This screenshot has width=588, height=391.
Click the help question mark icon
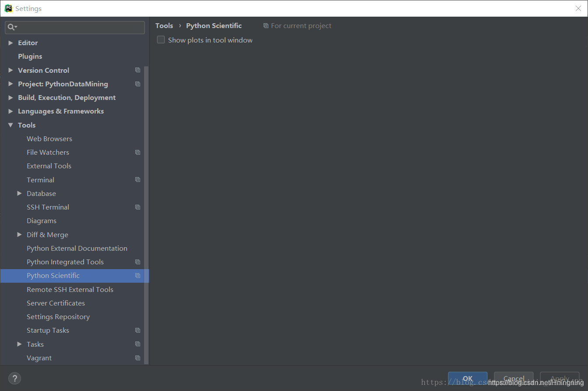(14, 378)
